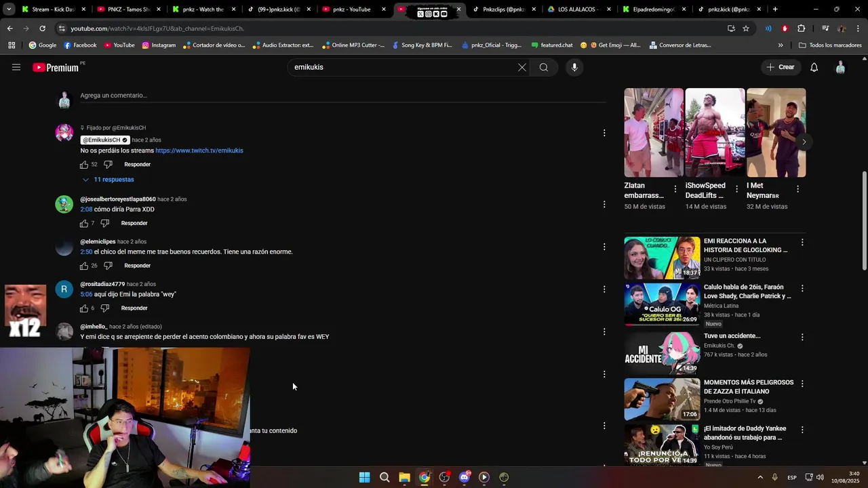The width and height of the screenshot is (868, 488).
Task: Switch to the Stream - Kick Dashboard tab
Action: pos(54,9)
